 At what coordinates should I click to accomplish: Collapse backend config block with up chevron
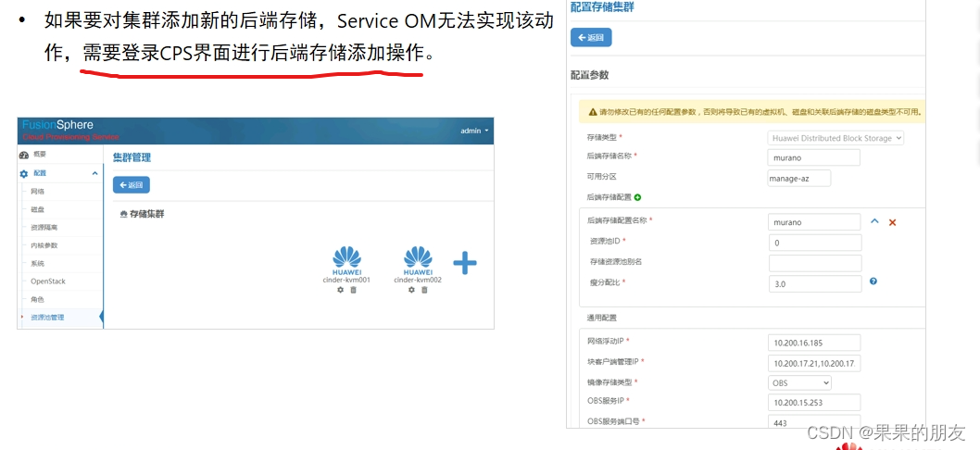pos(874,221)
